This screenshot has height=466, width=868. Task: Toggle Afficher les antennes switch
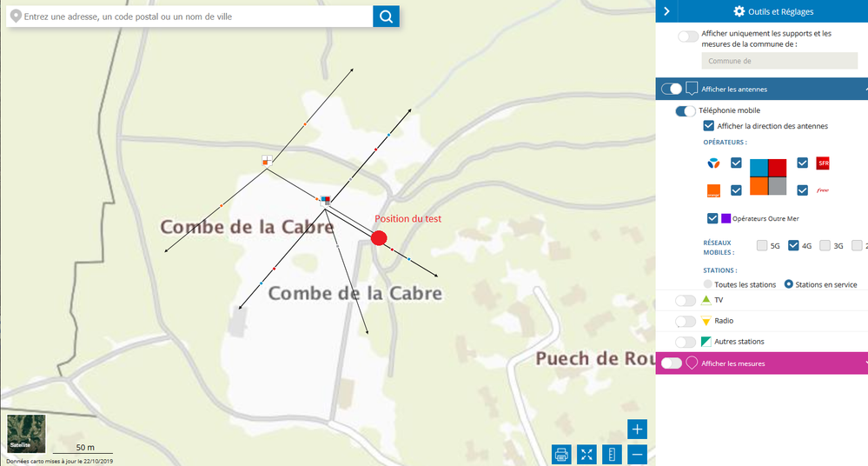point(672,89)
